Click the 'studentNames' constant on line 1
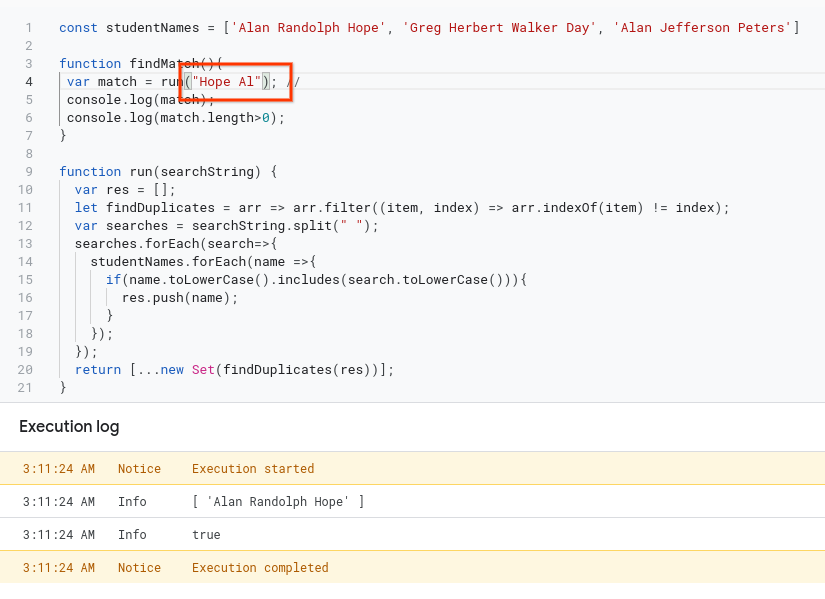Screen dimensions: 825x599 [x=153, y=28]
